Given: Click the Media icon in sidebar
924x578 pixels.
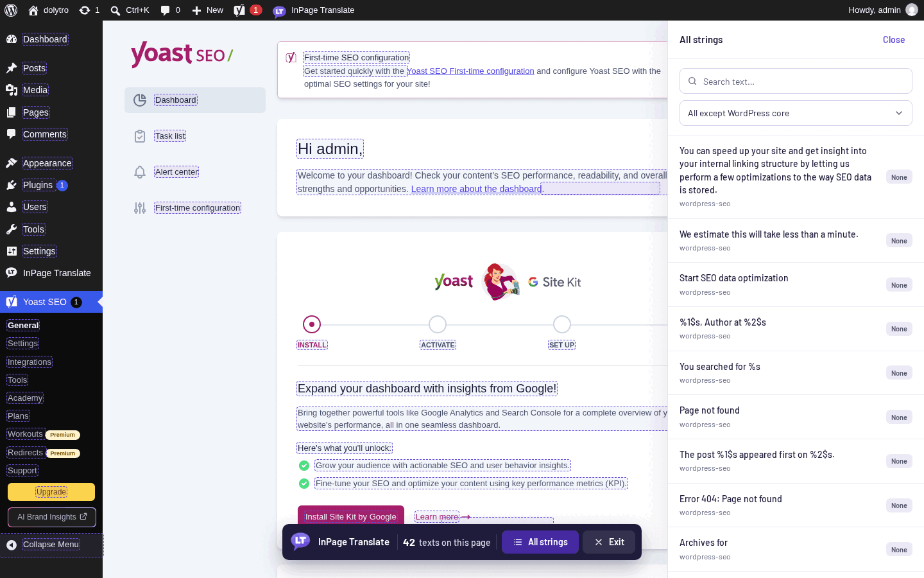Looking at the screenshot, I should [12, 90].
